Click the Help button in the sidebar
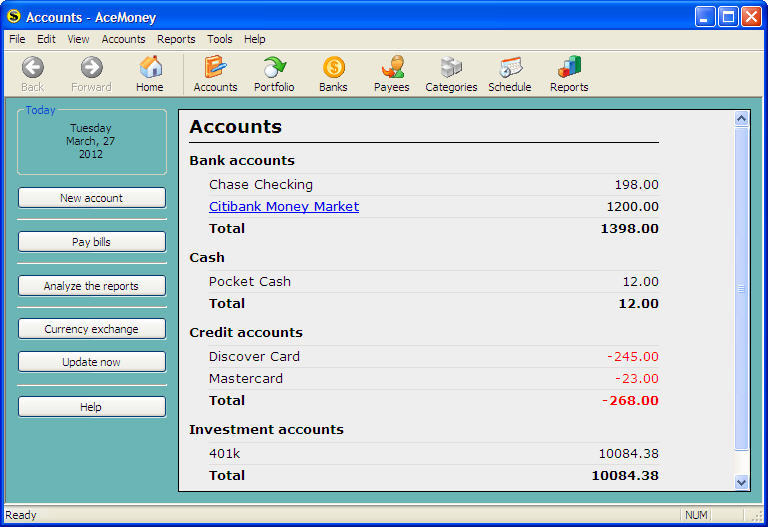This screenshot has width=768, height=527. (92, 407)
